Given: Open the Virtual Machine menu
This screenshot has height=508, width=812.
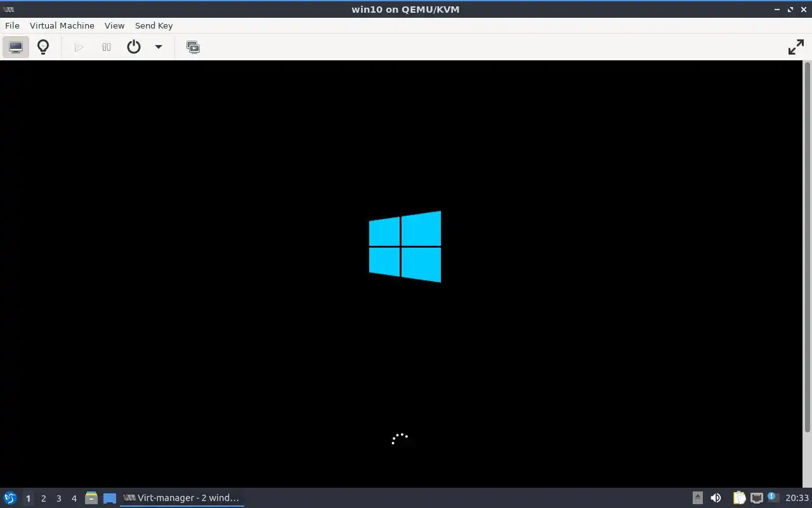Looking at the screenshot, I should coord(62,25).
